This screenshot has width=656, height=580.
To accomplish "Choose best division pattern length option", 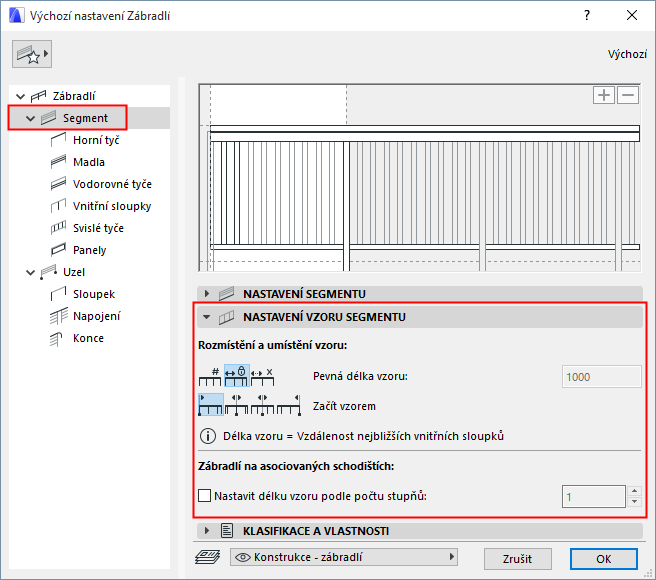I will 263,376.
